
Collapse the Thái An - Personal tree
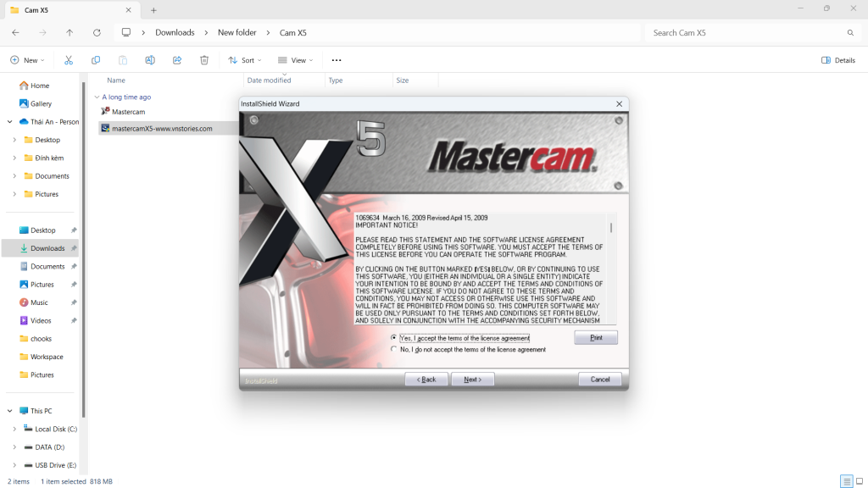point(10,122)
